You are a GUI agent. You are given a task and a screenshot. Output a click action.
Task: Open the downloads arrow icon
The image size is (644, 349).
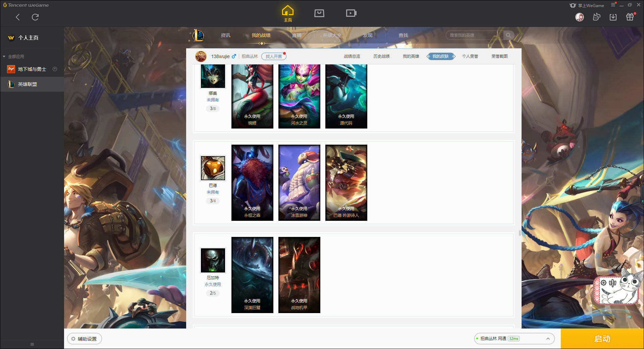click(x=613, y=17)
